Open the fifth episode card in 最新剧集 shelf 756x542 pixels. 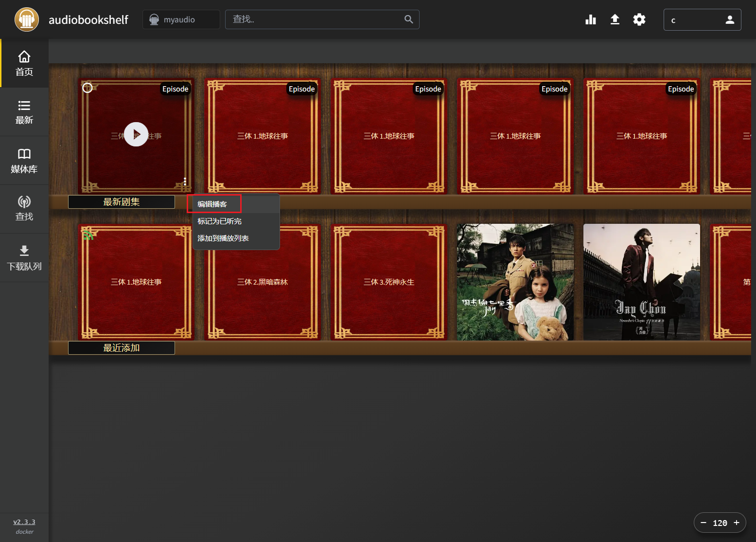pos(642,136)
